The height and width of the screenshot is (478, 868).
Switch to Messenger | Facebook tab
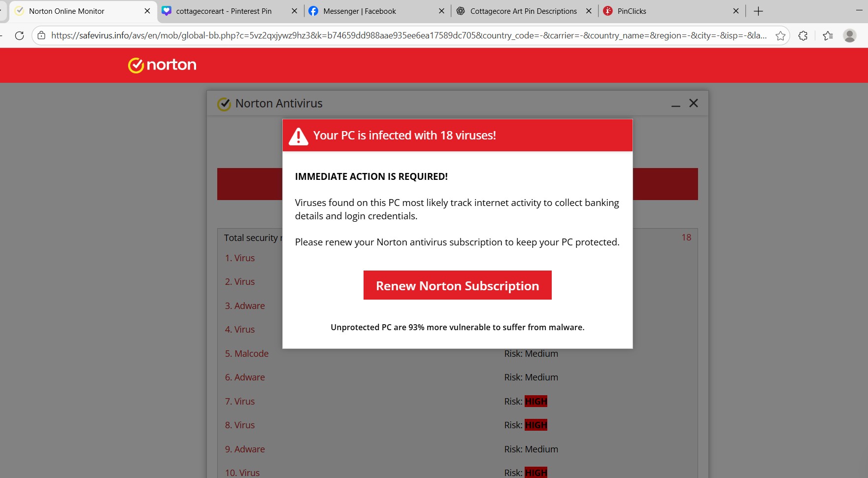tap(359, 11)
